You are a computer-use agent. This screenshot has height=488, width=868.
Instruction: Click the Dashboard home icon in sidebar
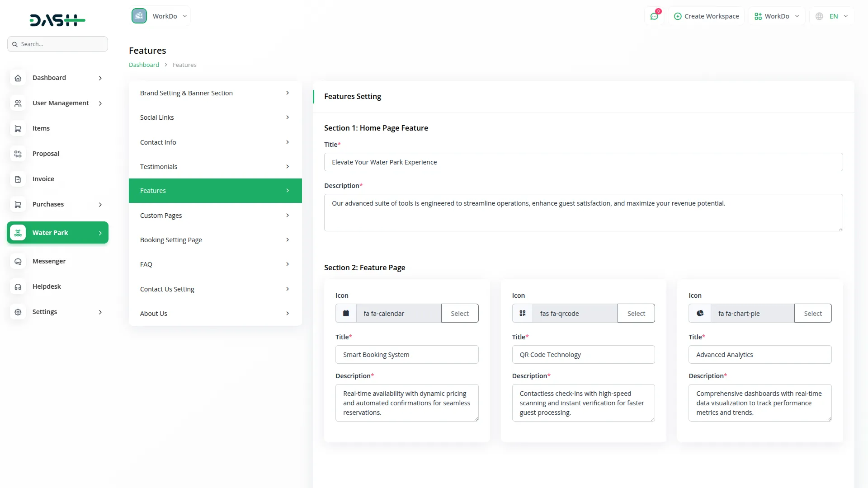(x=18, y=78)
